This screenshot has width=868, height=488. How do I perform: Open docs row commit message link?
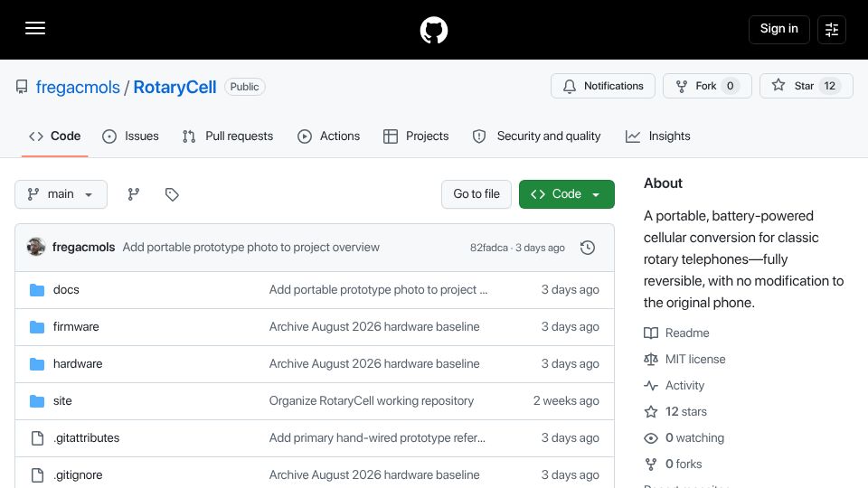tap(378, 290)
